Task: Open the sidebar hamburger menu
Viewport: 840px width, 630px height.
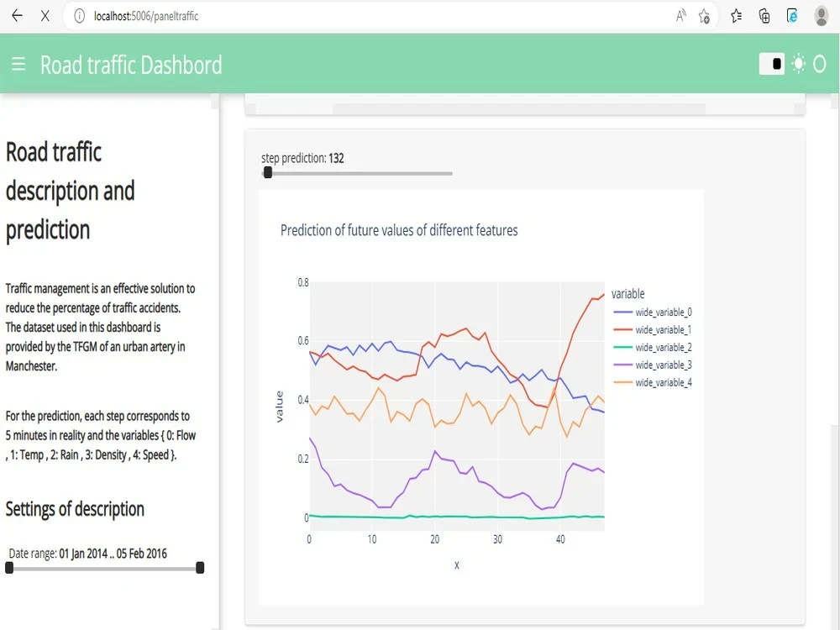Action: pos(18,63)
